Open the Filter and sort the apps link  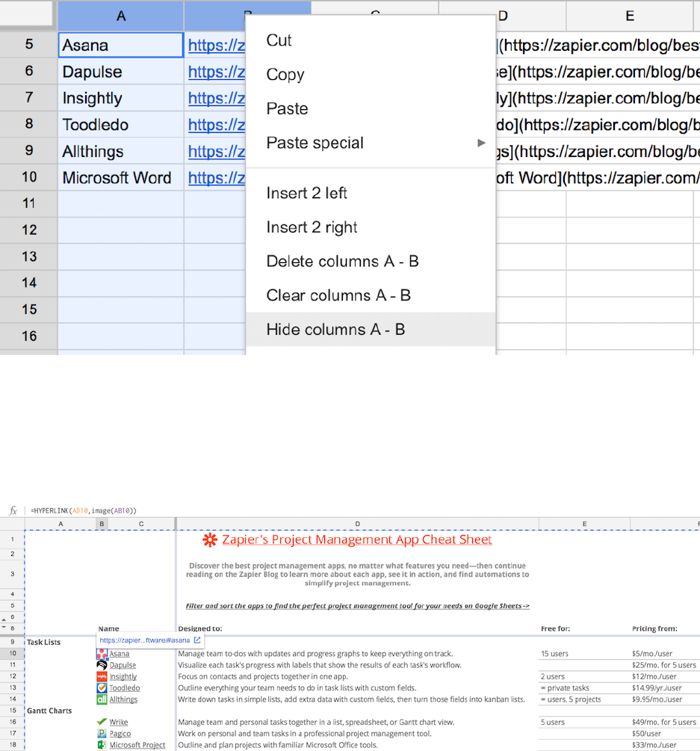click(x=357, y=606)
